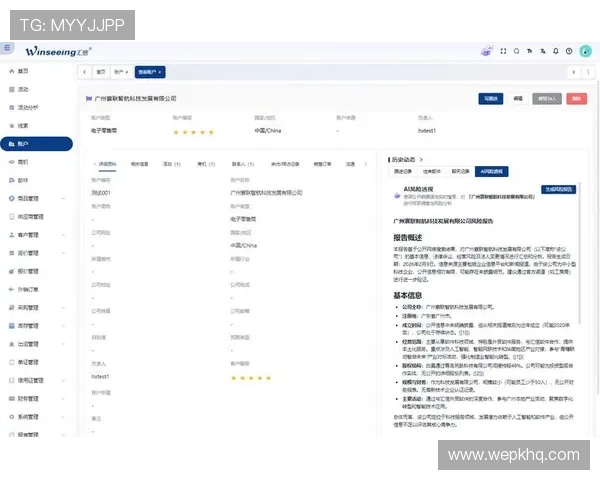Click the five-star rating in header summary
Viewport: 600px width, 480px height.
pyautogui.click(x=193, y=132)
